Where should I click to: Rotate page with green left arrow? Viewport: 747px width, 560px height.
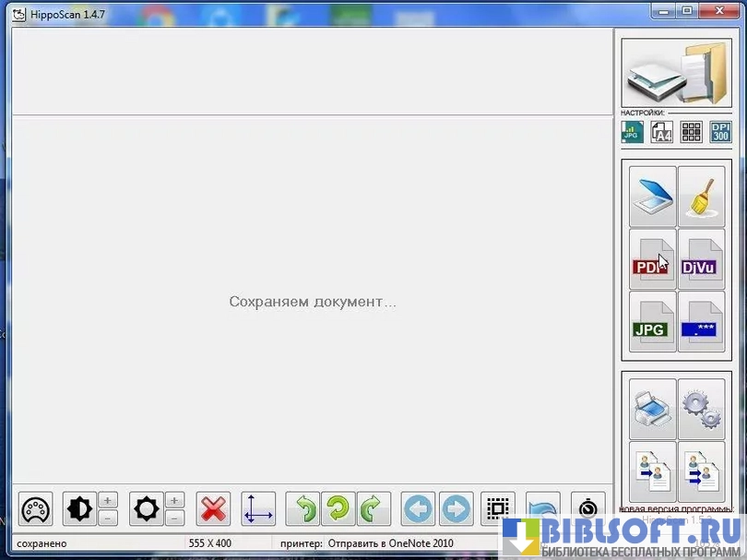pos(303,509)
